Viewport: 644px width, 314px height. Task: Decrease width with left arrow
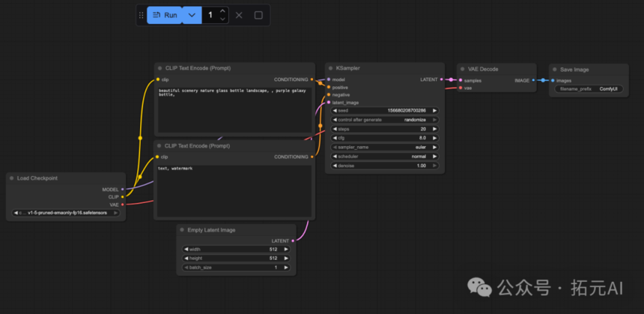(186, 250)
